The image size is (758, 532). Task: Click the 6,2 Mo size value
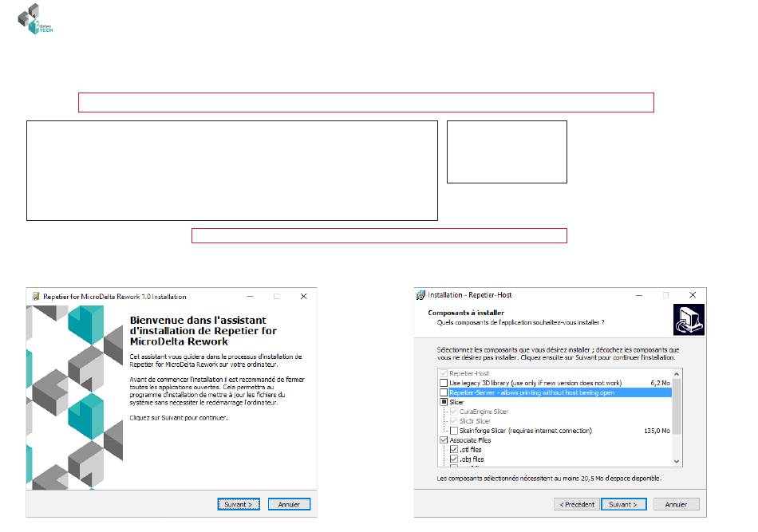pyautogui.click(x=661, y=383)
